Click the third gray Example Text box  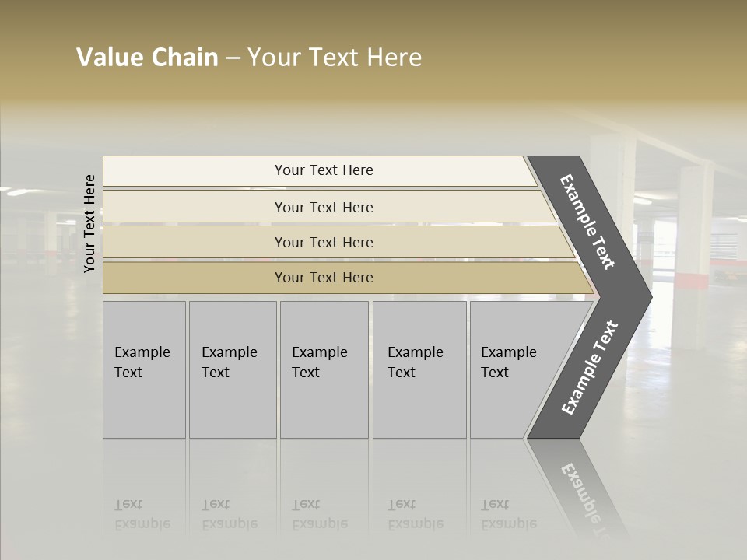tap(324, 369)
